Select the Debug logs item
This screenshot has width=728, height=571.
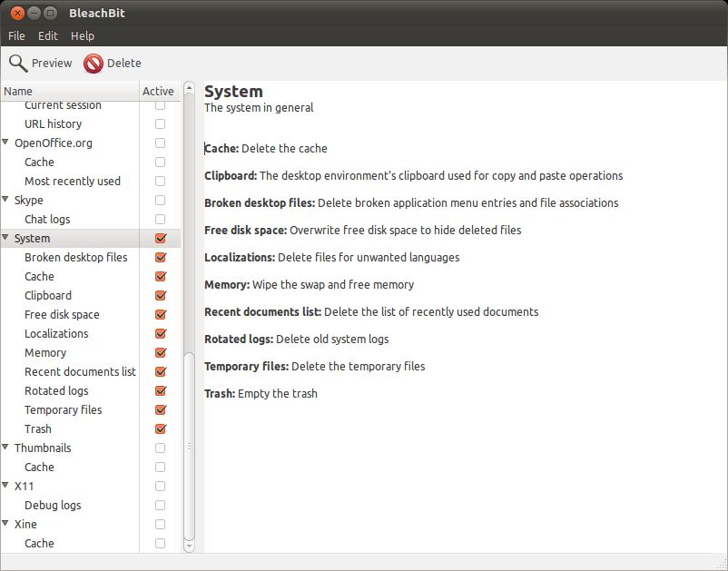tap(91, 505)
